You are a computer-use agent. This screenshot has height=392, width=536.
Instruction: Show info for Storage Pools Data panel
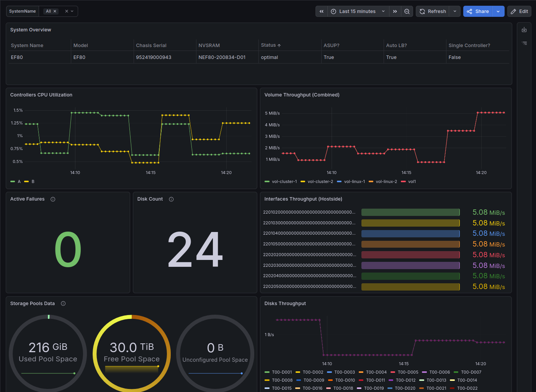pos(63,304)
